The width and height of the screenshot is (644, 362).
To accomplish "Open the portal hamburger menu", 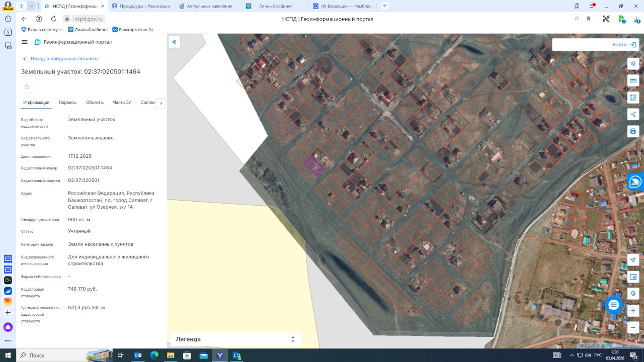I will pos(25,42).
